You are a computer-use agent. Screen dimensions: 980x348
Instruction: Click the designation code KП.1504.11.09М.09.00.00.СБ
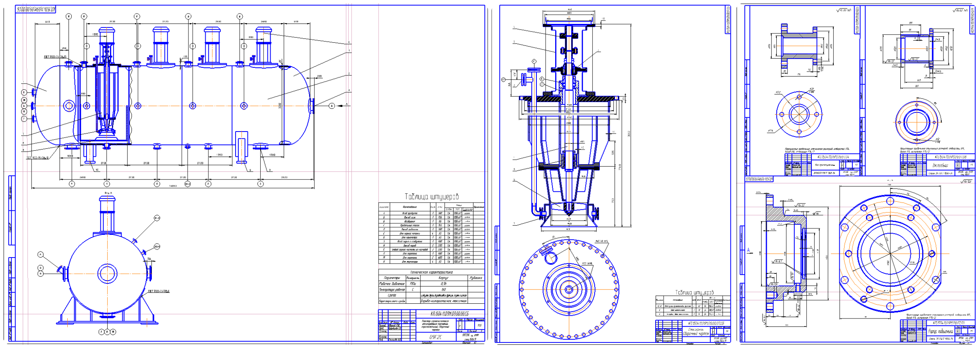point(449,314)
